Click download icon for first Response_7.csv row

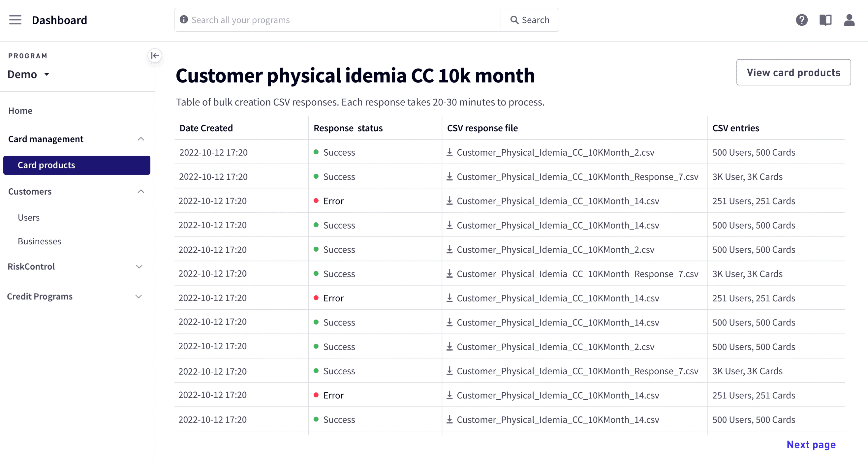(449, 176)
